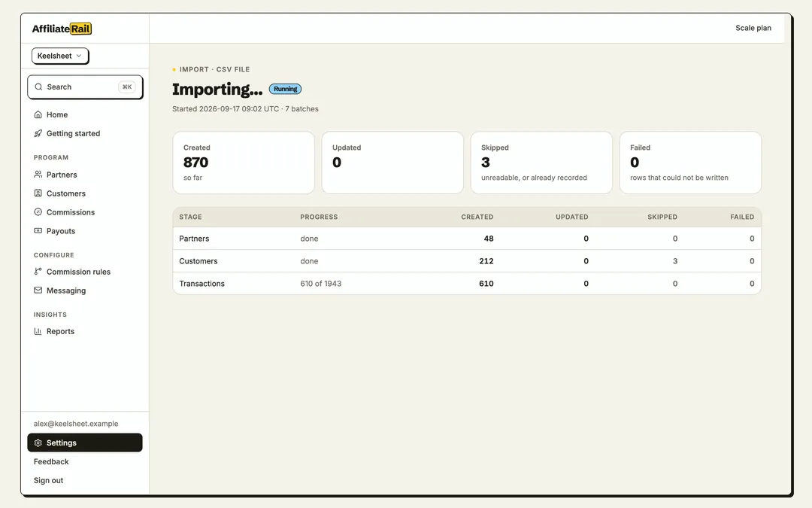The width and height of the screenshot is (812, 508).
Task: Open Commission rules
Action: 78,272
